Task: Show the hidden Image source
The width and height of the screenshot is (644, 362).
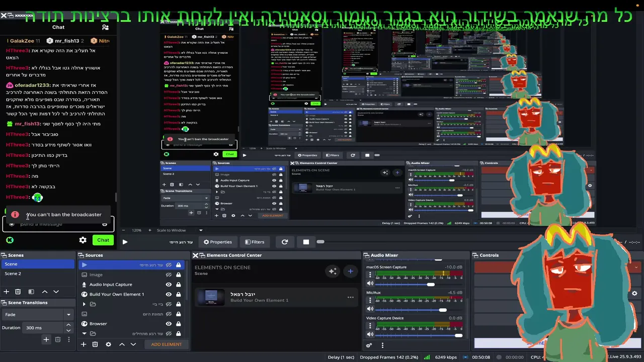Action: tap(169, 275)
